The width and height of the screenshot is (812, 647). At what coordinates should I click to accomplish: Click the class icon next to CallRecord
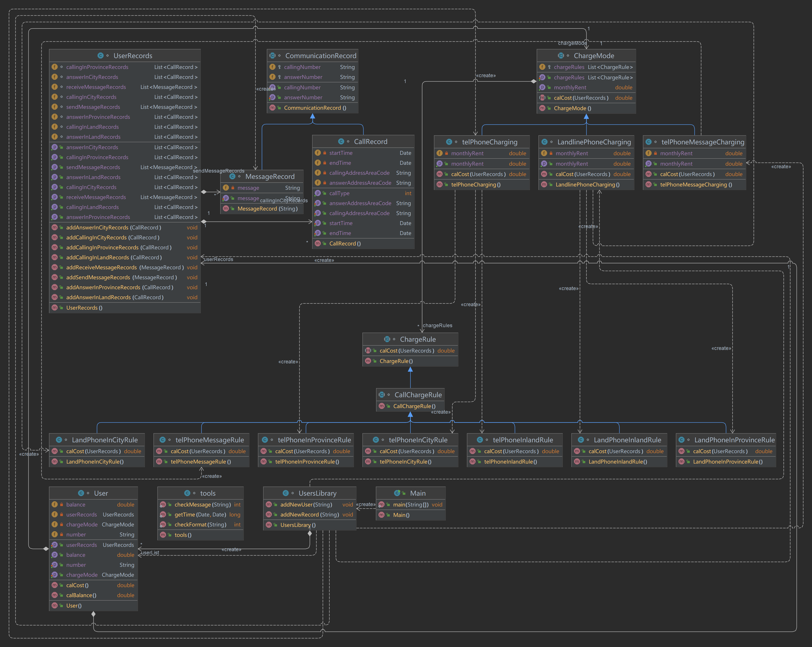341,141
